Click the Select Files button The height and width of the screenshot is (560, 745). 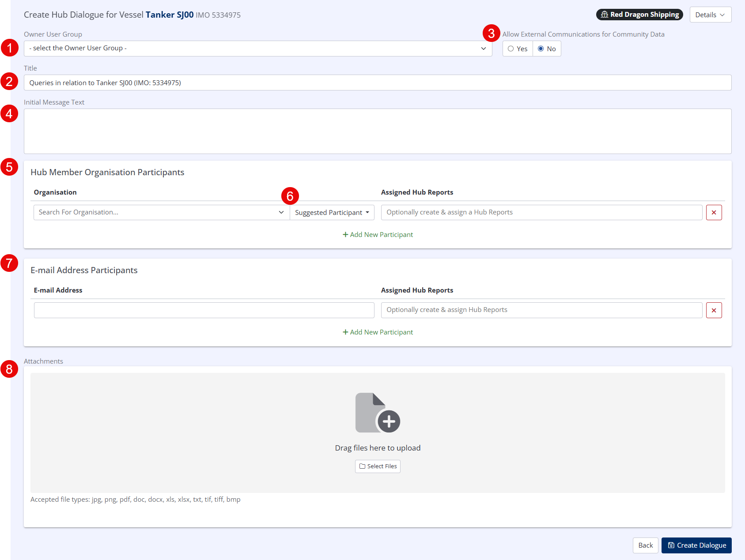(378, 466)
